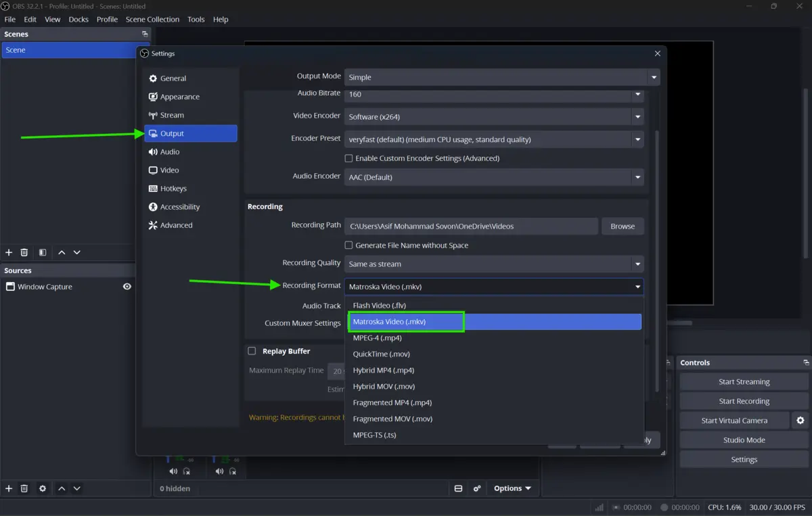Choose Hybrid MOV (.mov) format
The width and height of the screenshot is (812, 516).
tap(494, 387)
